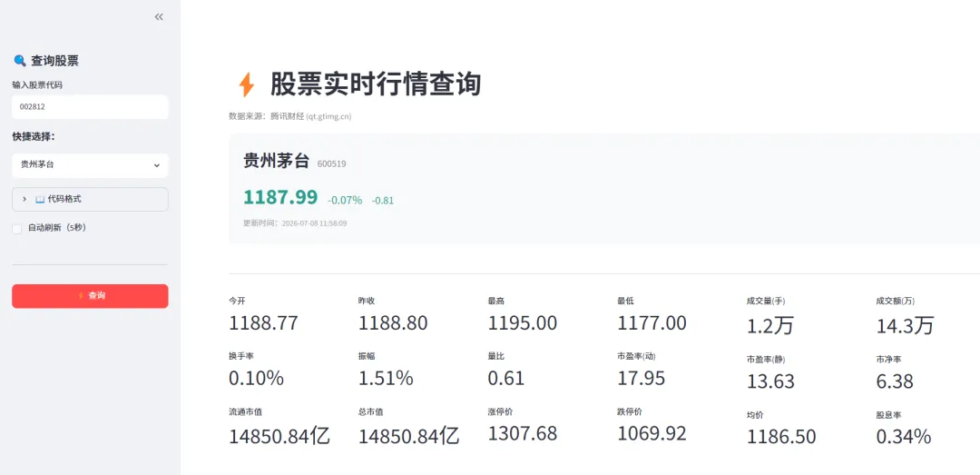Click the 市盈率(动) value 17.95
Screen dimensions: 980x475
click(642, 378)
